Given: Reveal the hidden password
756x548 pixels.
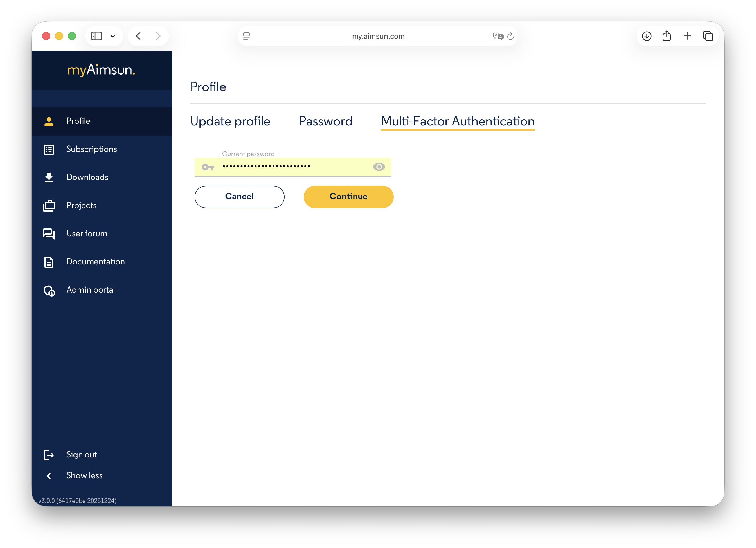Looking at the screenshot, I should [x=379, y=167].
